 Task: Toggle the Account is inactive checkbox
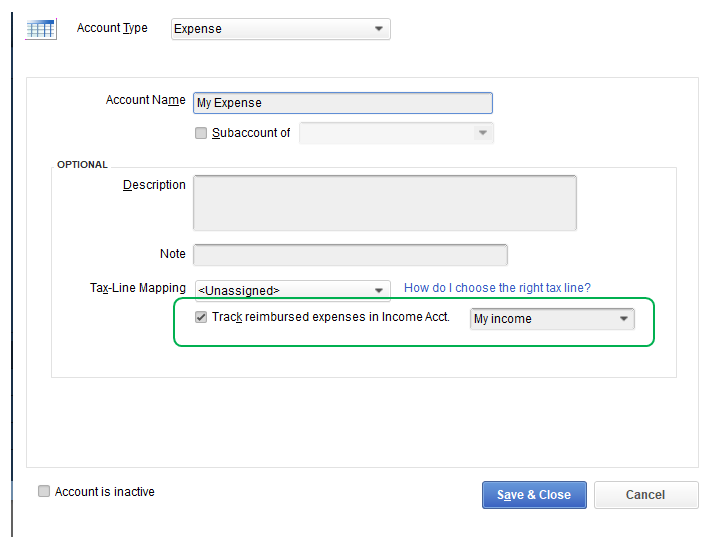click(x=44, y=492)
